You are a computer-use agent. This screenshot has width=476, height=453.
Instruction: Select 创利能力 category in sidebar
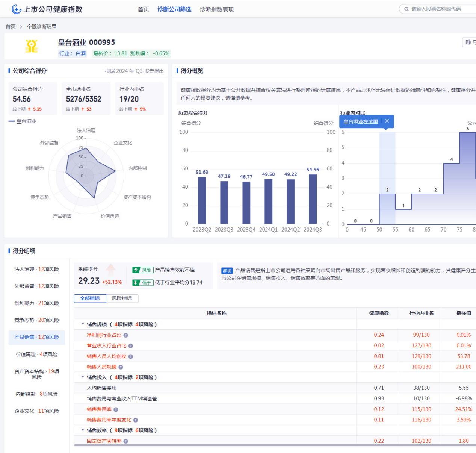[36, 303]
